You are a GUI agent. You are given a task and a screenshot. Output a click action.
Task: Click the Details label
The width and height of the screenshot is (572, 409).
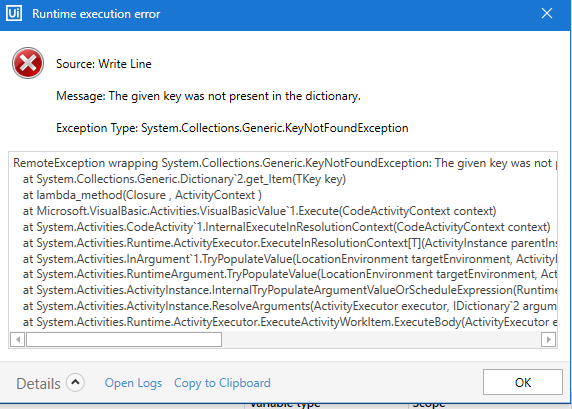coord(38,384)
